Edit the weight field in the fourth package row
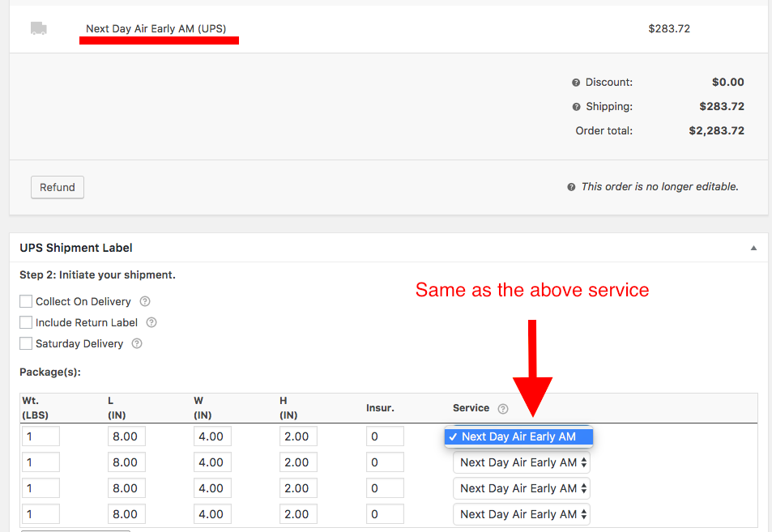The height and width of the screenshot is (532, 772). pyautogui.click(x=41, y=514)
